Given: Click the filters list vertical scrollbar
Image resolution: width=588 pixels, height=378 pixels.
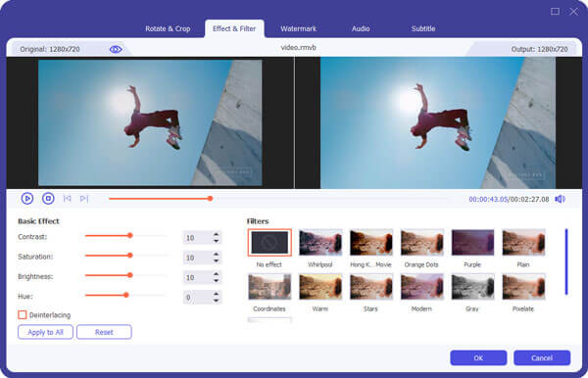Looking at the screenshot, I should 566,261.
